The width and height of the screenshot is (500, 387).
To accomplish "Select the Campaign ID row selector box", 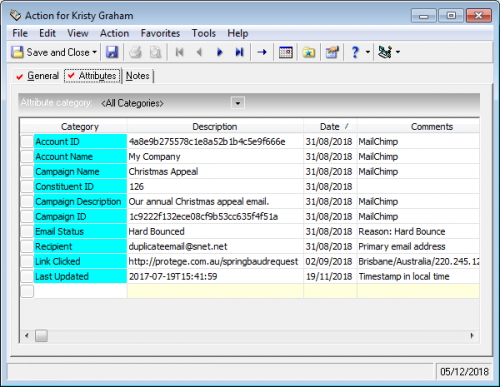I will click(27, 216).
